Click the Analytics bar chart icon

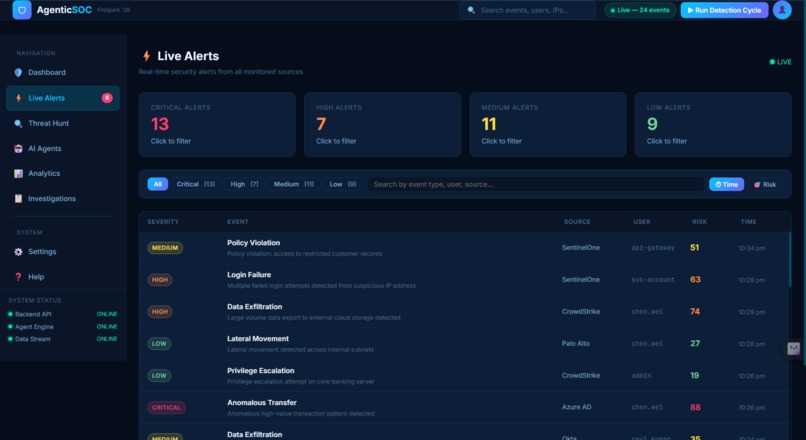19,174
